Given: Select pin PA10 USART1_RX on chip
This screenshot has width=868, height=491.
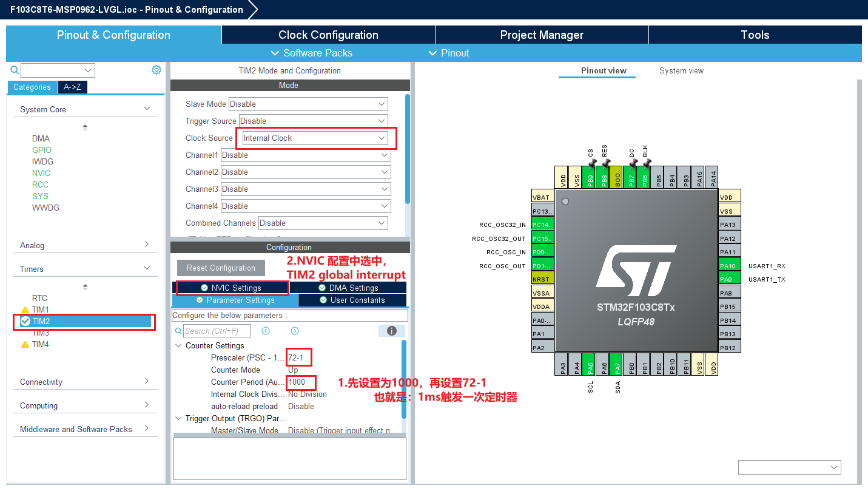Looking at the screenshot, I should (x=730, y=266).
